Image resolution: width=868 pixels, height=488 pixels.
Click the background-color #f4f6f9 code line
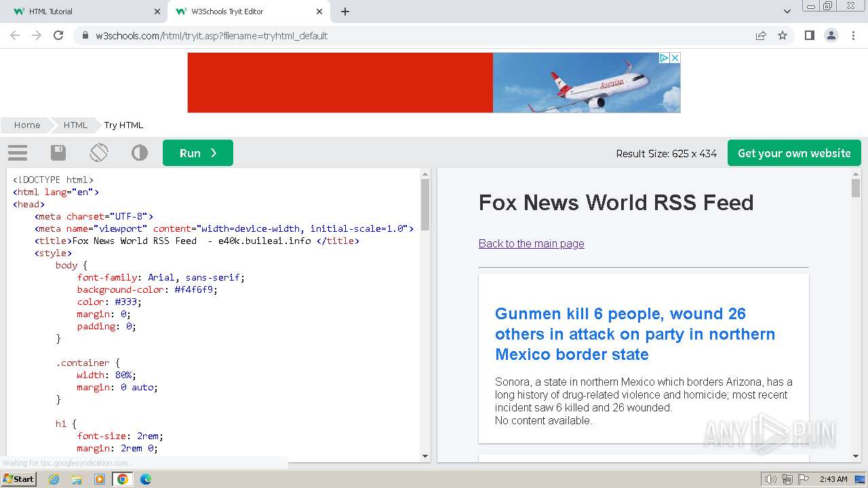pyautogui.click(x=147, y=289)
